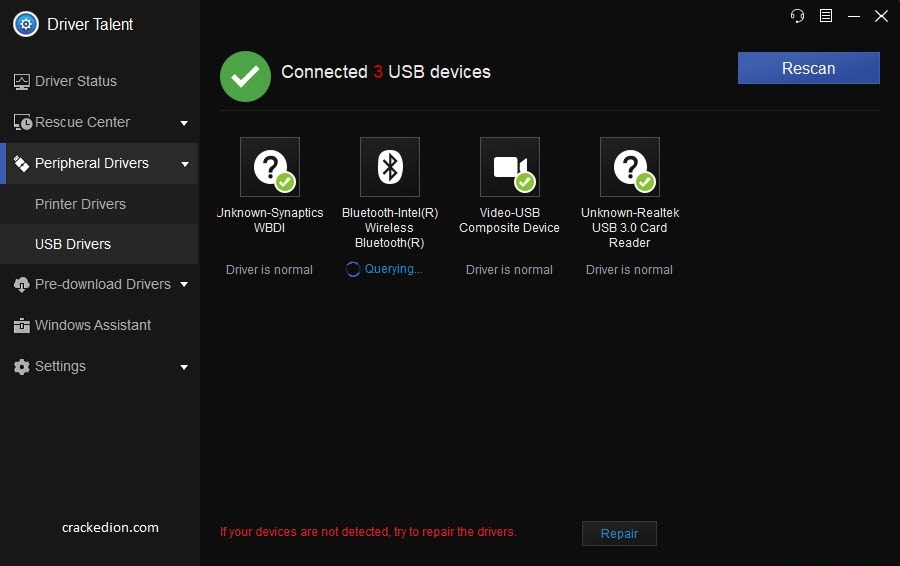The height and width of the screenshot is (566, 900).
Task: Close the Driver Talent window
Action: pyautogui.click(x=882, y=15)
